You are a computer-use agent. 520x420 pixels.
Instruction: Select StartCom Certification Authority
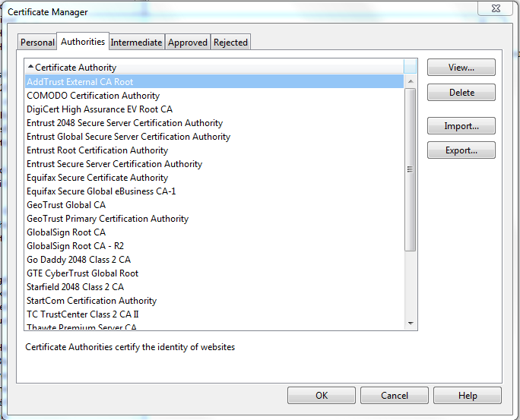(214, 301)
